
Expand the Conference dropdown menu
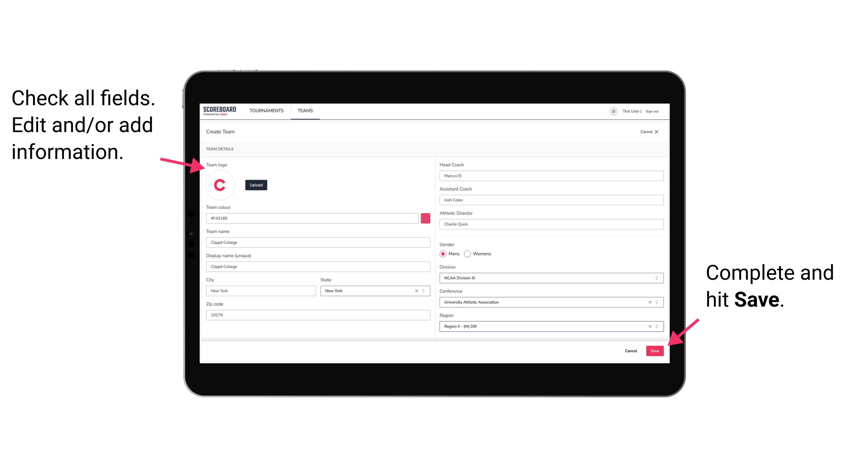click(657, 302)
